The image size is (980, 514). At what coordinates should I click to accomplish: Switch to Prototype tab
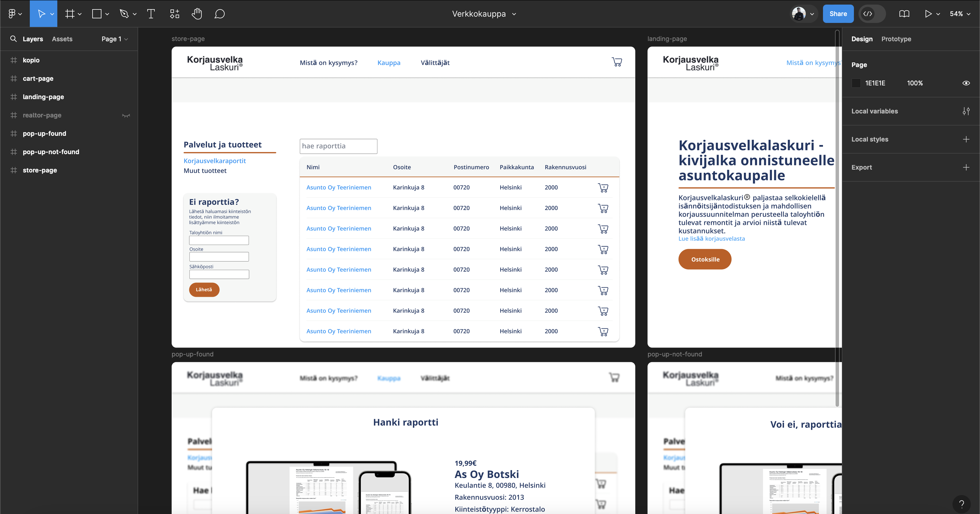click(896, 39)
